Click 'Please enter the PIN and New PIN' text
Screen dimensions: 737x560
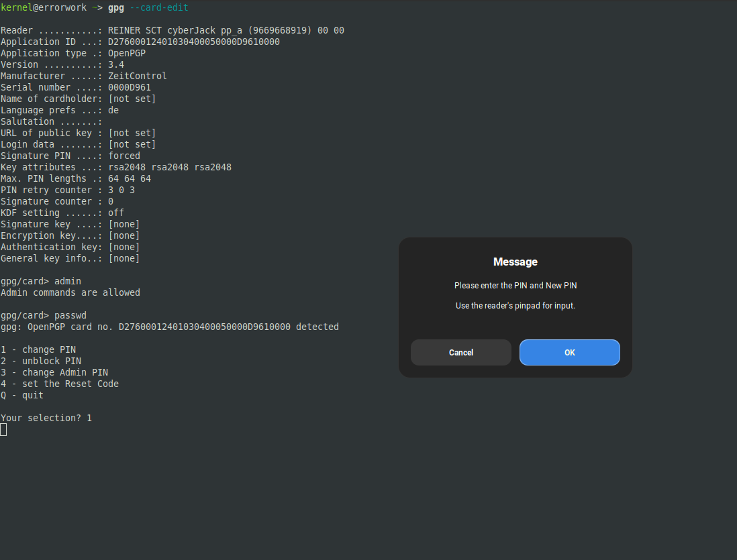coord(515,286)
